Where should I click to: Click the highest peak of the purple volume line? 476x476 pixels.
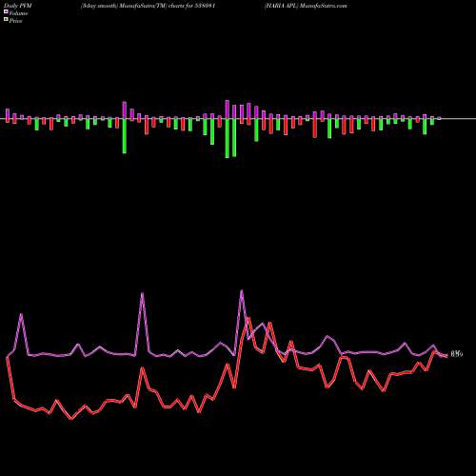click(242, 290)
